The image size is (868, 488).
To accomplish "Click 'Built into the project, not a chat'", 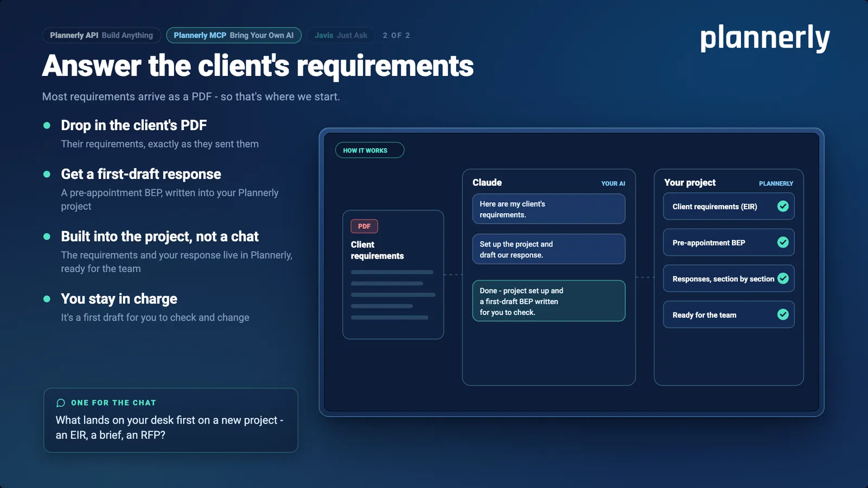I will click(160, 236).
